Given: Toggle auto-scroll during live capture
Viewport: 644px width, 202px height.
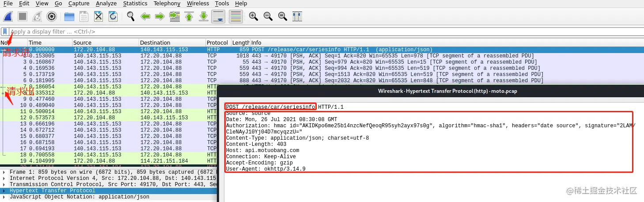Looking at the screenshot, I should point(218,17).
